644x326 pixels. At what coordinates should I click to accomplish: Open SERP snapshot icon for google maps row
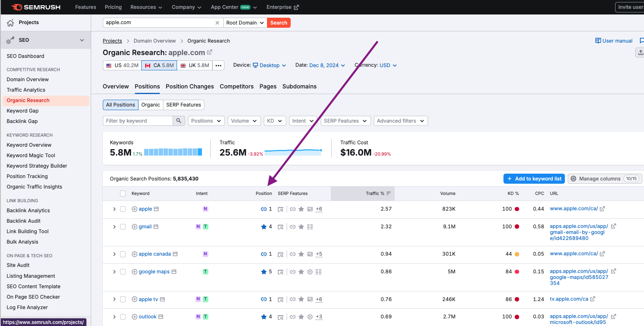point(281,272)
